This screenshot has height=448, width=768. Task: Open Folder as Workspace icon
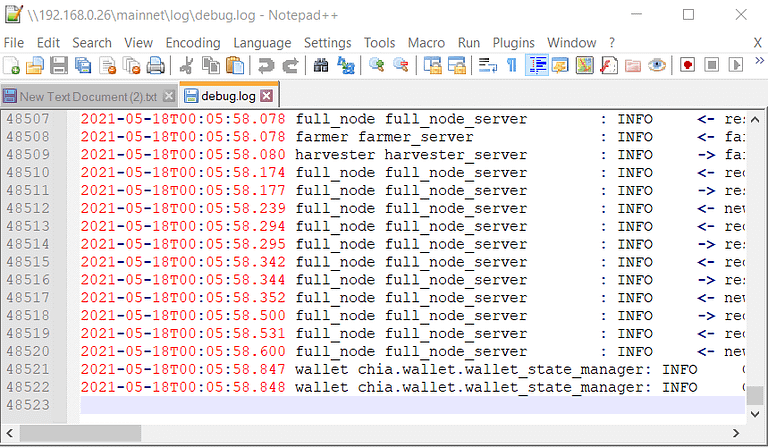pos(633,65)
